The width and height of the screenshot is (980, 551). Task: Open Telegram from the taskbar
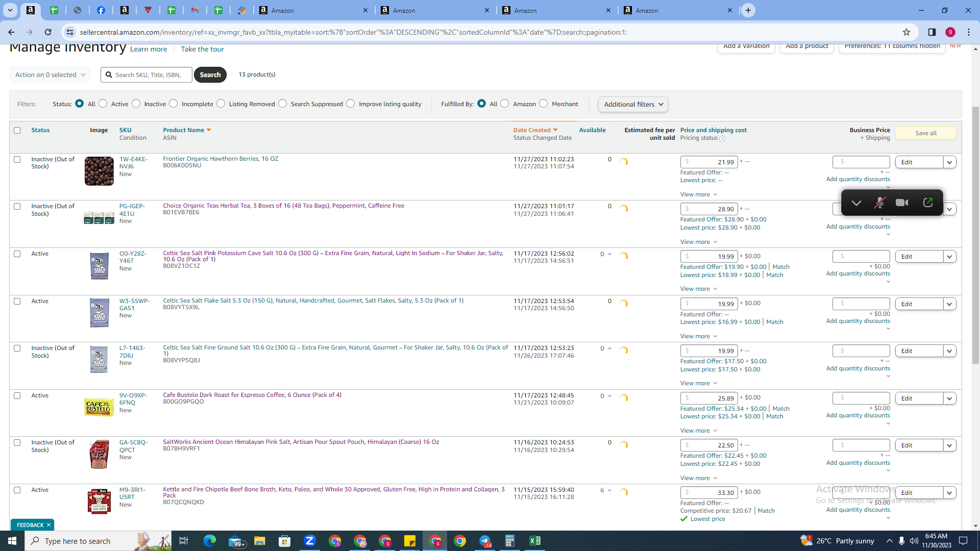pos(485,541)
